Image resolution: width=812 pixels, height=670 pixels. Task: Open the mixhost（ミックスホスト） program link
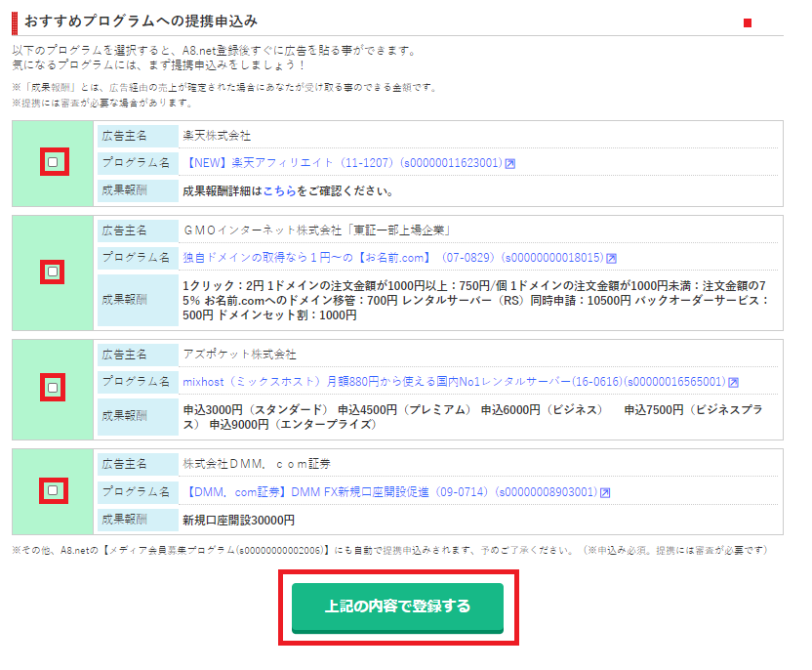pyautogui.click(x=454, y=382)
